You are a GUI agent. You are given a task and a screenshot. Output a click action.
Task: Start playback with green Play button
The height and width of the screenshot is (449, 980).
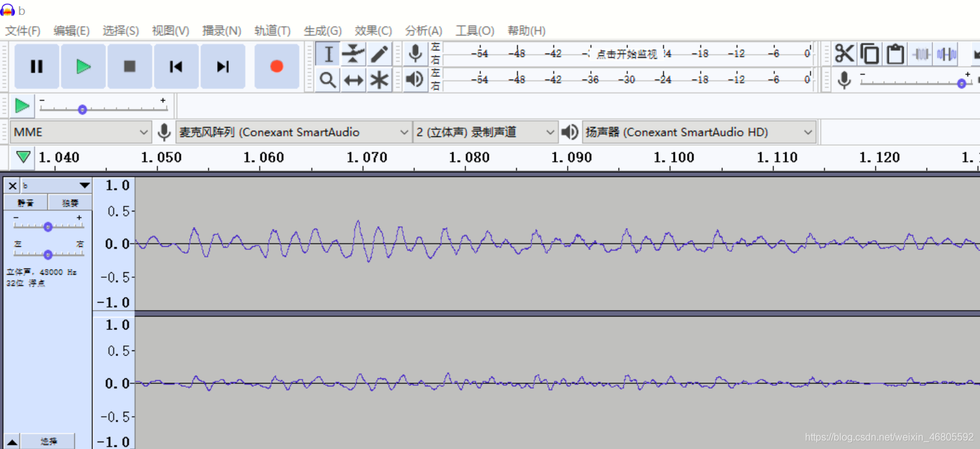tap(83, 66)
